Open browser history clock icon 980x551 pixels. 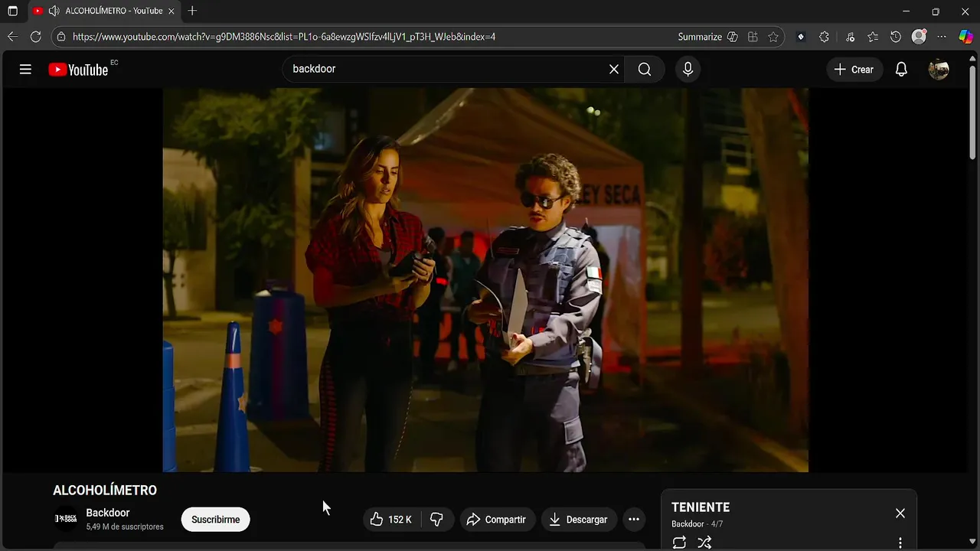pos(896,37)
